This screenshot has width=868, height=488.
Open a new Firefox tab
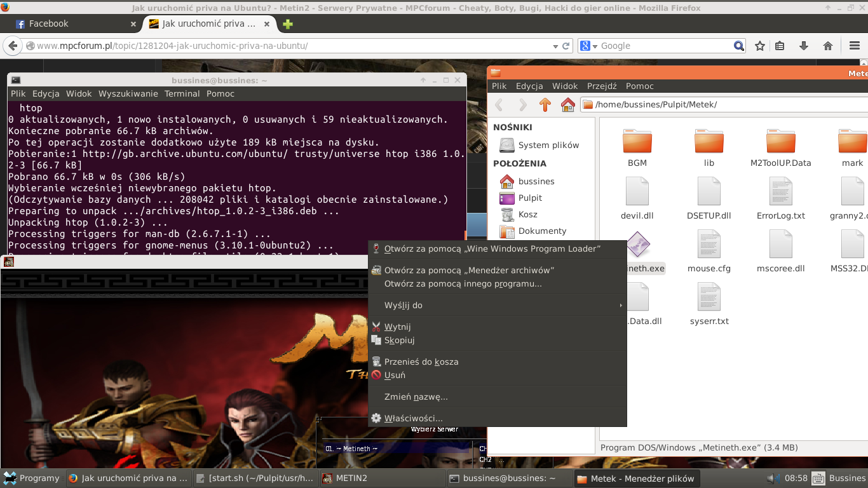click(288, 24)
